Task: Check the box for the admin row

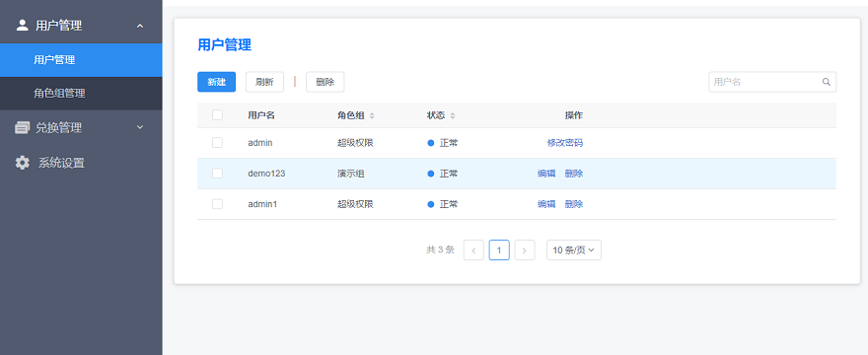Action: (x=217, y=143)
